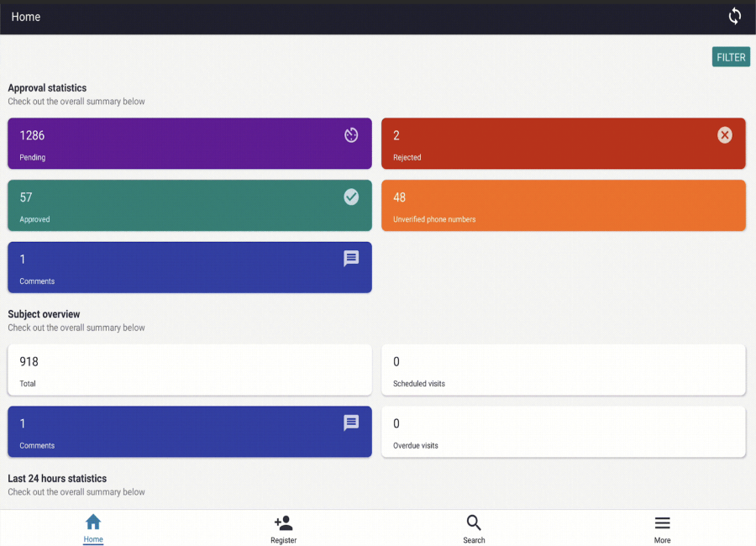
Task: Switch to the Search tab label
Action: [474, 540]
